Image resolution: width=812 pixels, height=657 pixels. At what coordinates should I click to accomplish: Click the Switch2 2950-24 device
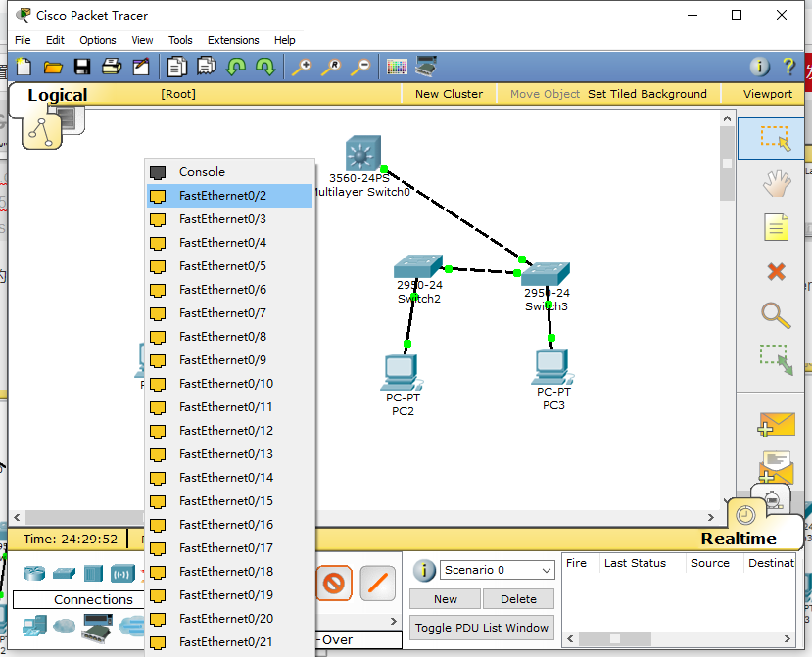[x=417, y=266]
